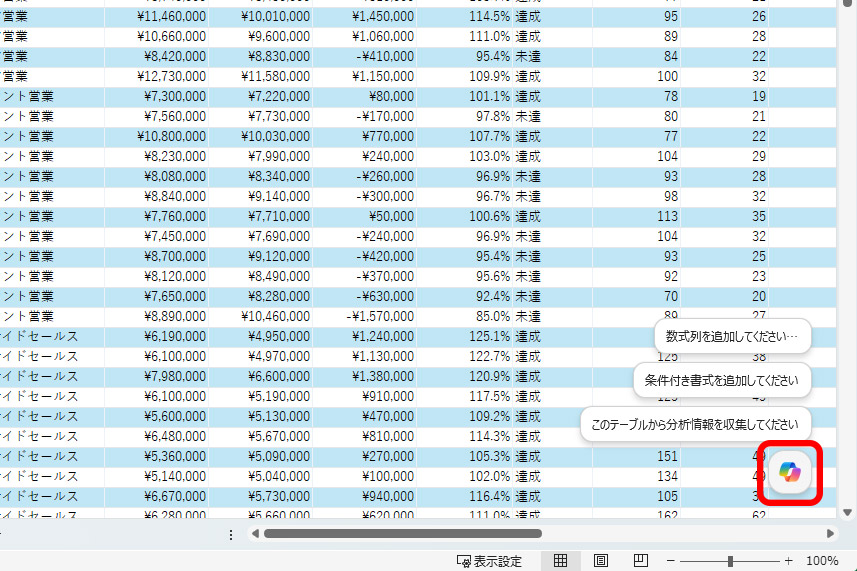Image resolution: width=857 pixels, height=571 pixels.
Task: Select cell ¥10,660,000
Action: (x=157, y=37)
